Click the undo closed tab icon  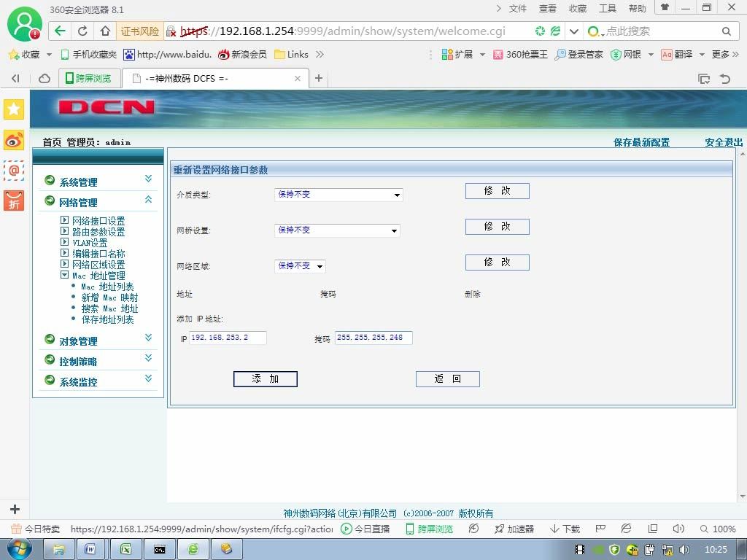(x=724, y=79)
